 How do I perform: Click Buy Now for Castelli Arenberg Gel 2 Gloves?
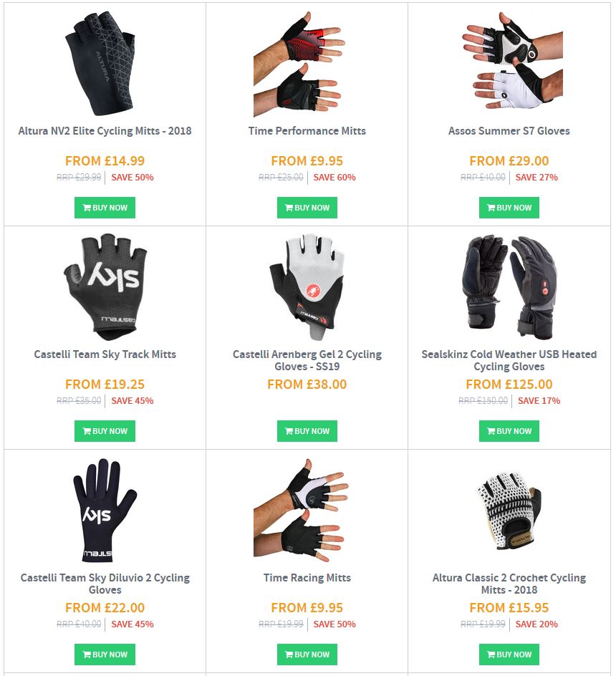[x=307, y=430]
